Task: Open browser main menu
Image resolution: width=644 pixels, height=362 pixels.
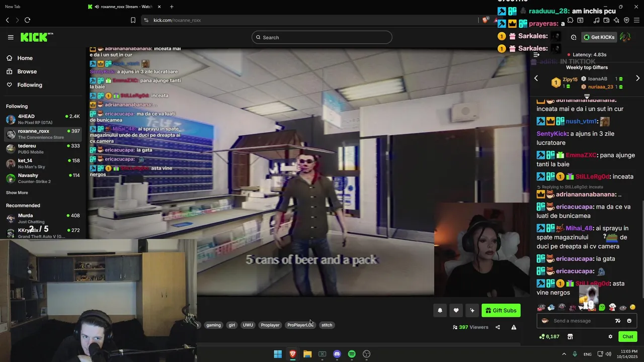Action: tap(636, 20)
